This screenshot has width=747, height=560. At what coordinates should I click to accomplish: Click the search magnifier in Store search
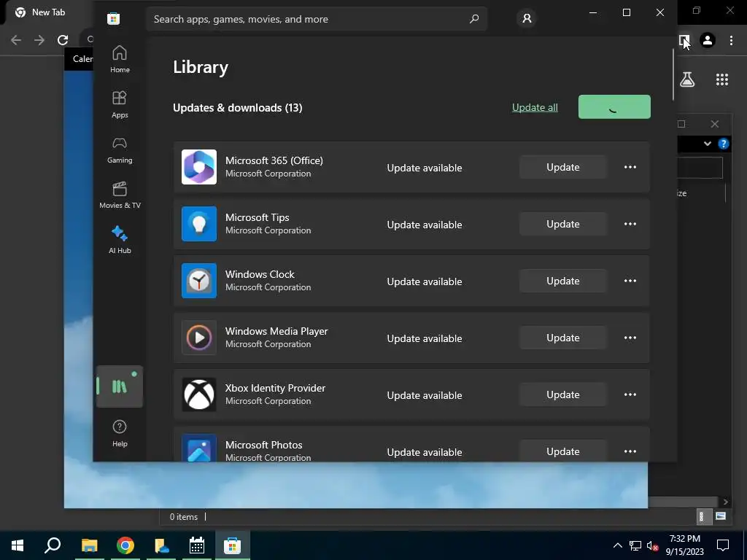[x=474, y=19]
